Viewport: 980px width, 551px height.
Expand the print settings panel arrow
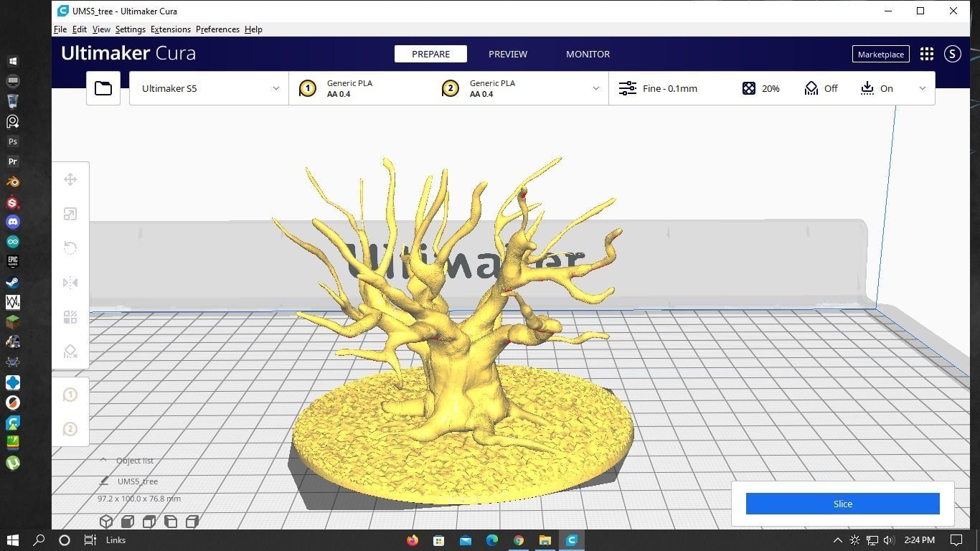[x=923, y=88]
